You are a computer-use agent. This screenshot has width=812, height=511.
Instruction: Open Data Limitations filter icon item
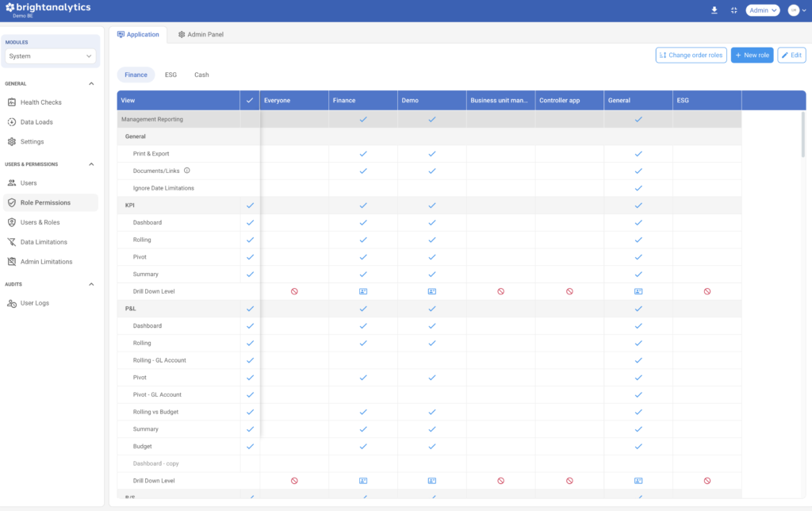click(44, 242)
